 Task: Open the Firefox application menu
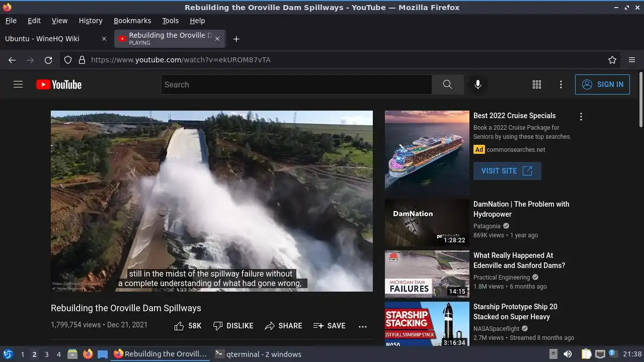(x=632, y=60)
